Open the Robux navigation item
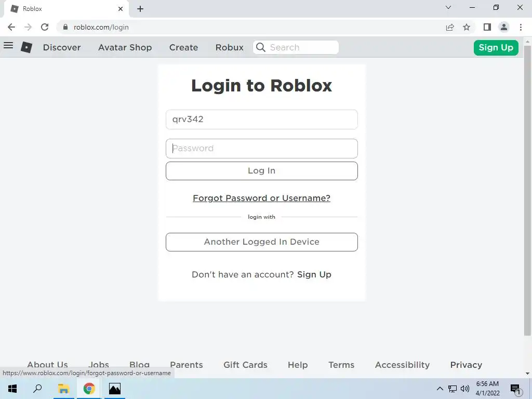Screen dimensions: 532x399 point(229,47)
